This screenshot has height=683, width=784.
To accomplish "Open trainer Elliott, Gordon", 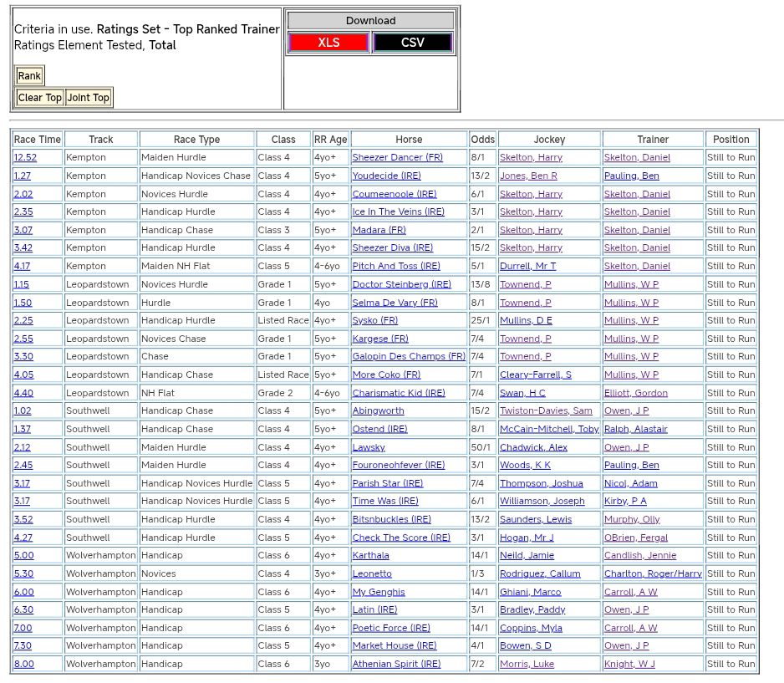I will coord(636,393).
